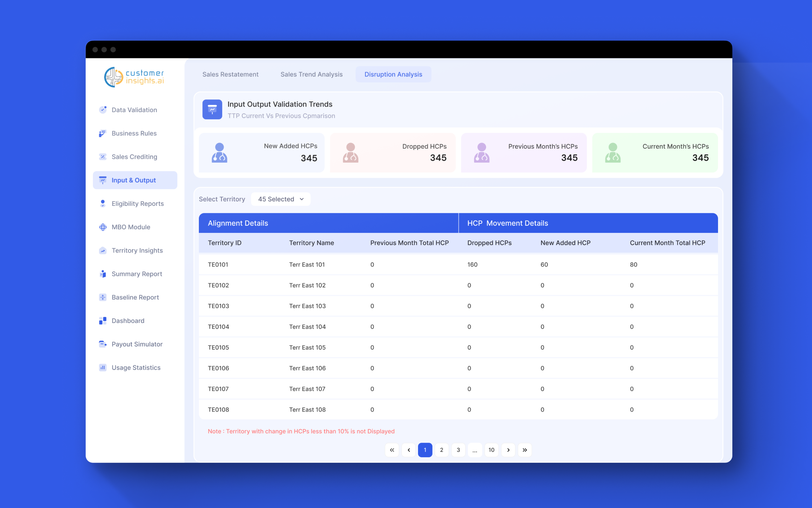Screen dimensions: 812x508
Task: Open Eligibility Reports in the sidebar
Action: click(138, 204)
